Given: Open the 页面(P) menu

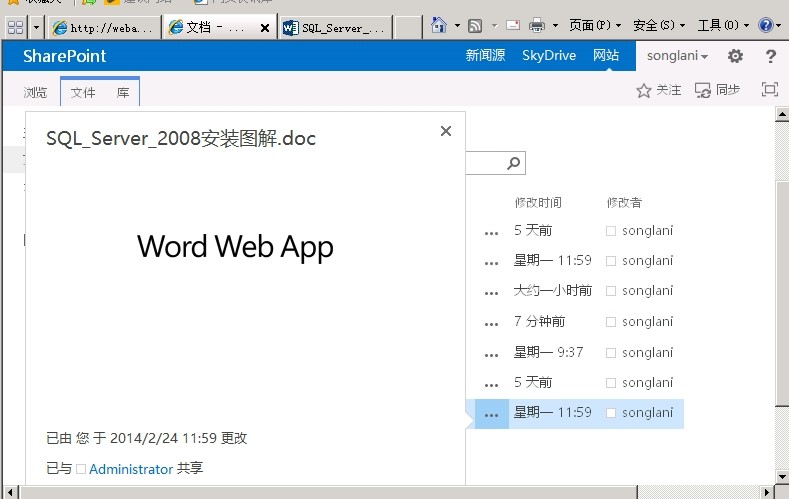Looking at the screenshot, I should (595, 25).
